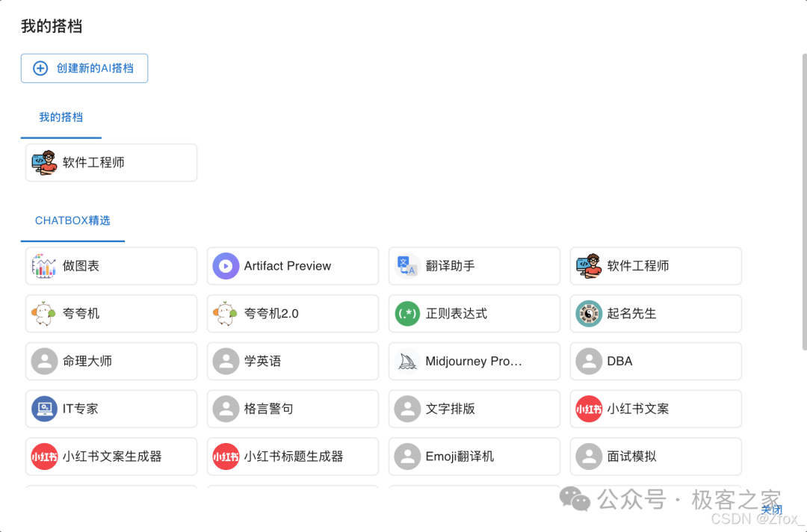Select the 面试模拟 copilot card
This screenshot has height=532, width=807.
coord(655,456)
